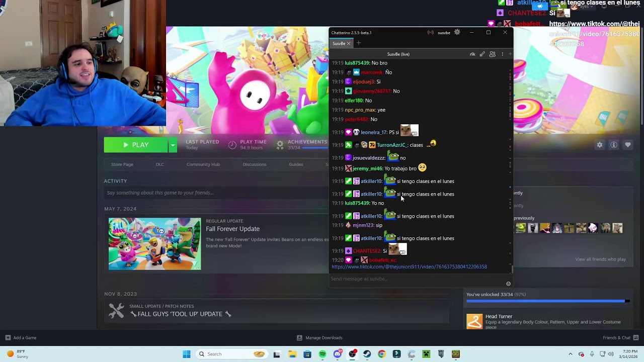Open Community Hub tab
This screenshot has width=644, height=362.
click(x=203, y=164)
